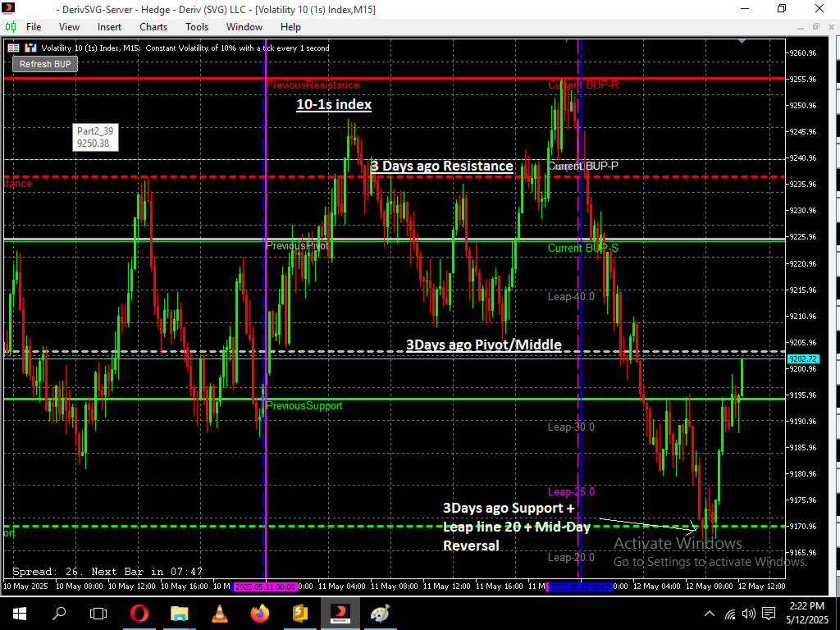Screen dimensions: 840x630
Task: Select the PreviousSupport label
Action: tap(304, 406)
